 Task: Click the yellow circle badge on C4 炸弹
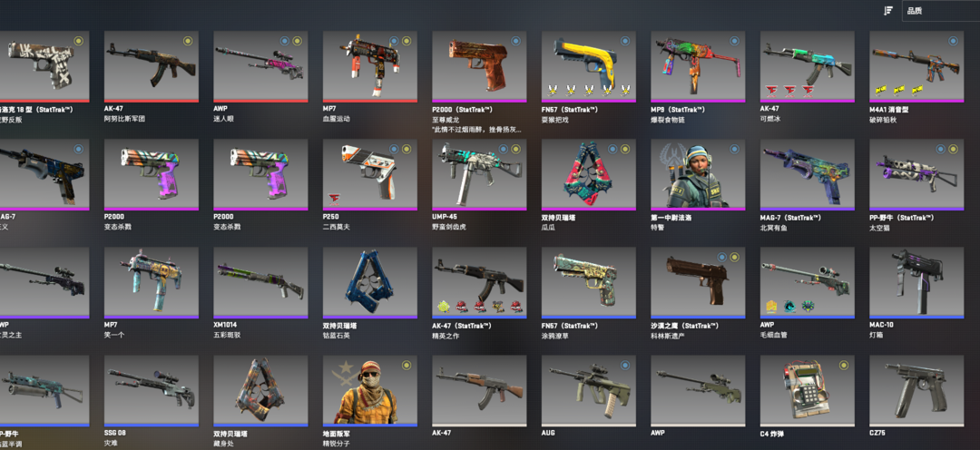[844, 365]
